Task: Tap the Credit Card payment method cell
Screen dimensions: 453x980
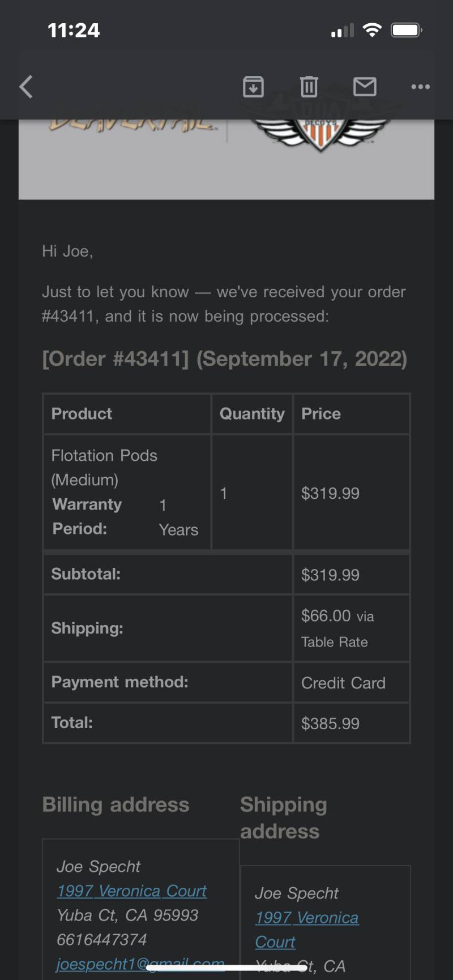Action: coord(351,683)
